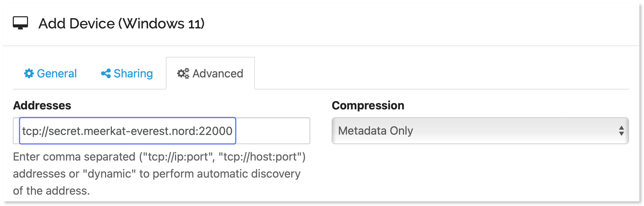Click the Compression section heading

(x=368, y=105)
